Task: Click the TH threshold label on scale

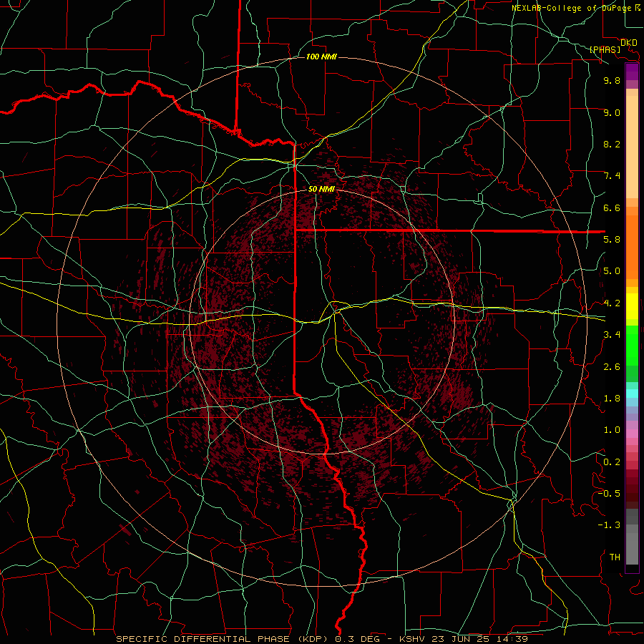Action: click(x=615, y=557)
